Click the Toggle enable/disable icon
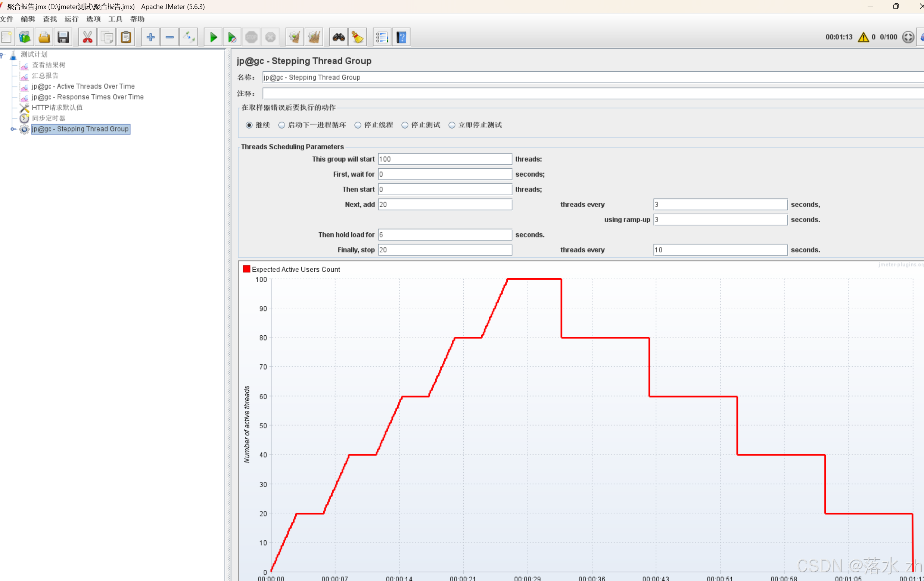 [x=189, y=37]
